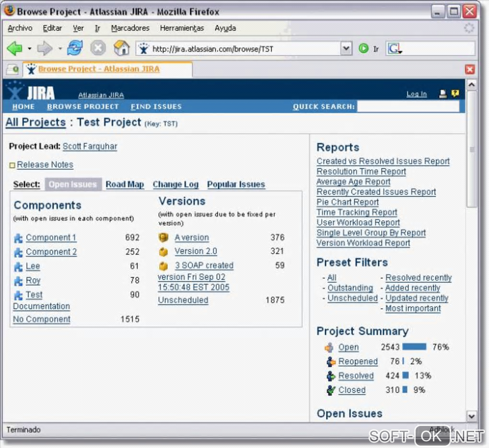Click the Google search engine icon

pos(395,49)
